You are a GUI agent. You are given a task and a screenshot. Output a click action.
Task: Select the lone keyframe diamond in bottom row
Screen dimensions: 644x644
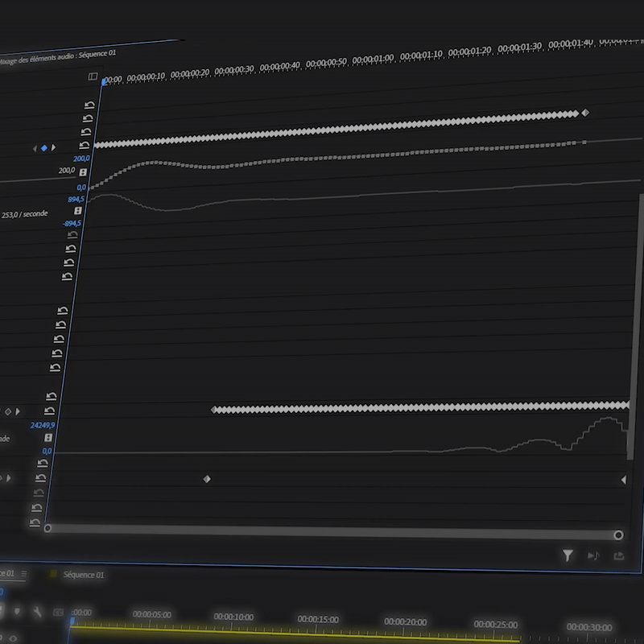pyautogui.click(x=207, y=479)
